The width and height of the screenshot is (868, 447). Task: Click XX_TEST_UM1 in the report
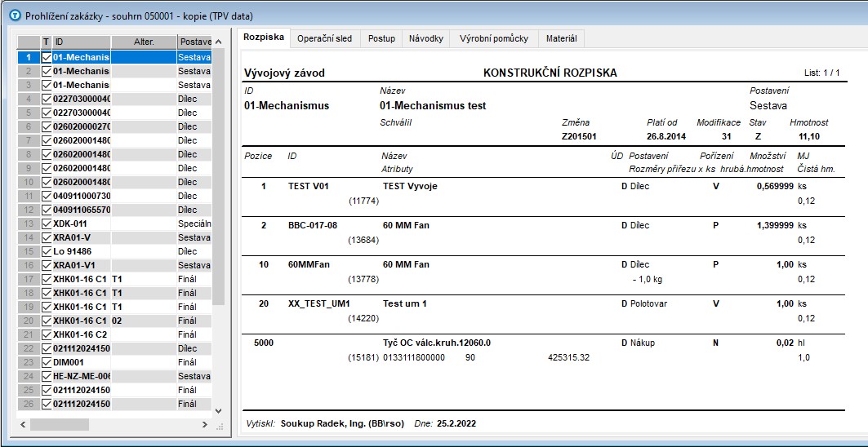tap(319, 303)
